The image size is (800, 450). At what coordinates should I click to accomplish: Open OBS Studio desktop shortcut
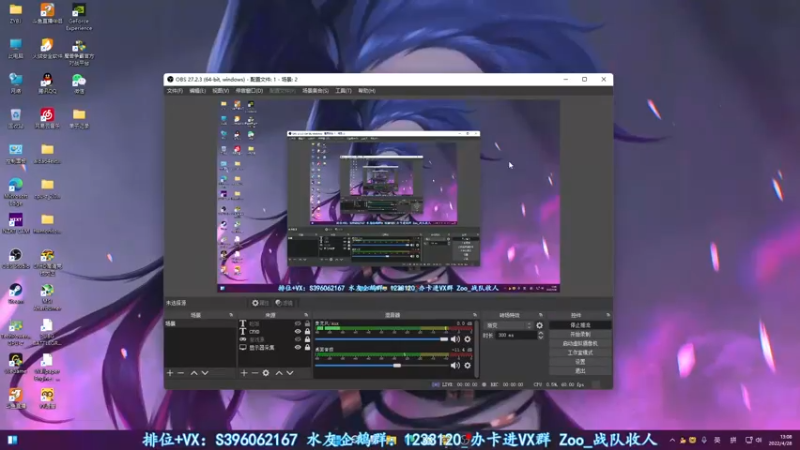[15, 259]
